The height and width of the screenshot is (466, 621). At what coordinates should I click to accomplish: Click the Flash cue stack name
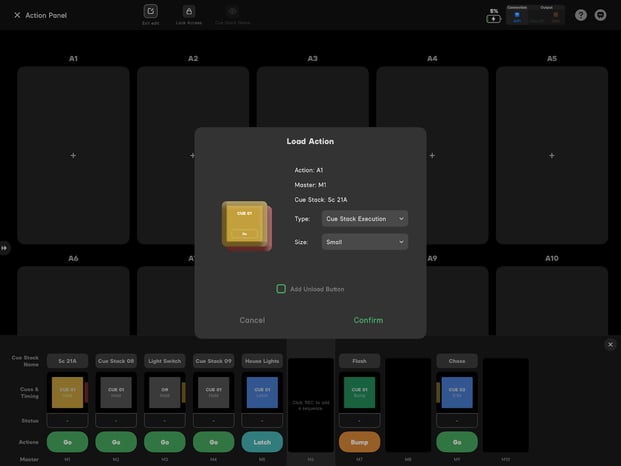[x=359, y=361]
